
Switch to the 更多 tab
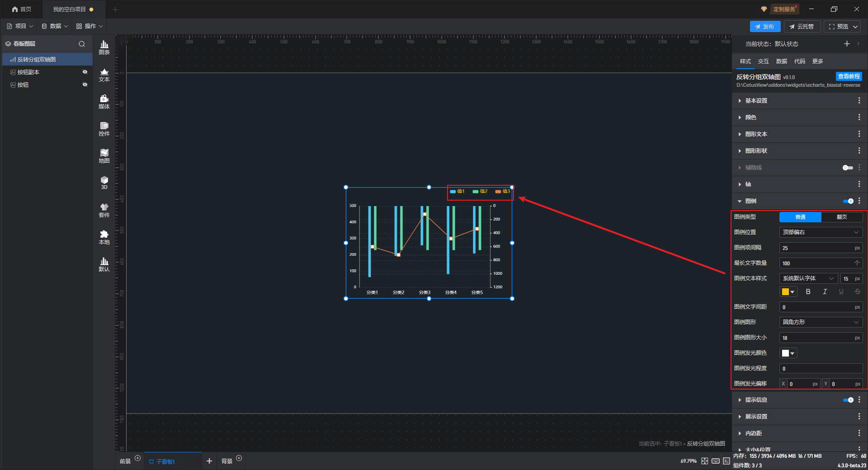coord(818,61)
